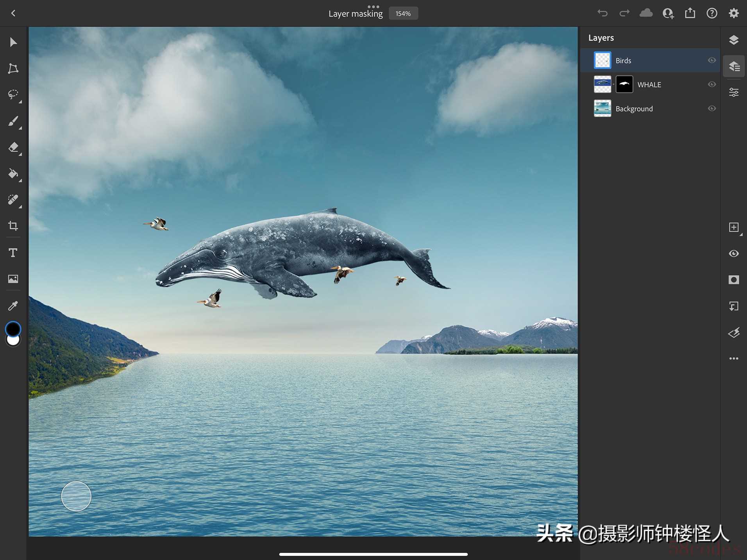Screen dimensions: 747x560
Task: Select the Move tool
Action: coord(13,42)
